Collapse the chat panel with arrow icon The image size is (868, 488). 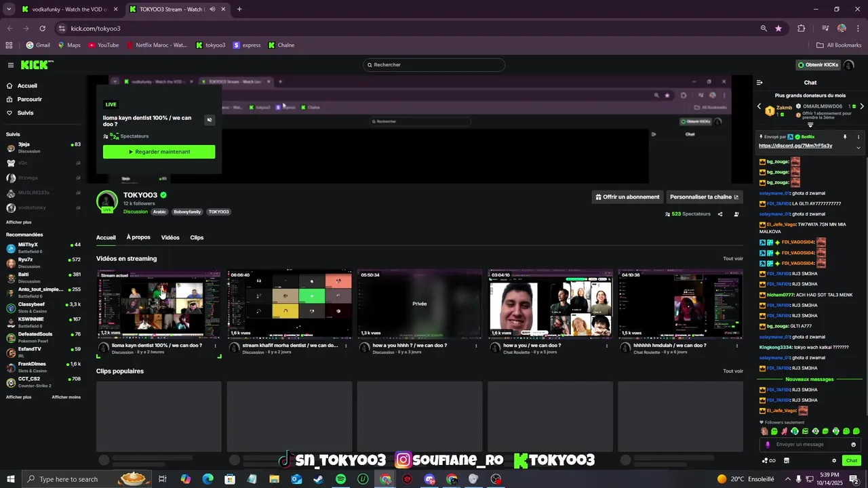pos(759,83)
